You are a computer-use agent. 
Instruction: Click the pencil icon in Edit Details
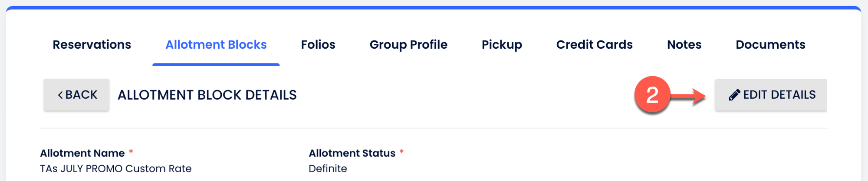point(734,95)
